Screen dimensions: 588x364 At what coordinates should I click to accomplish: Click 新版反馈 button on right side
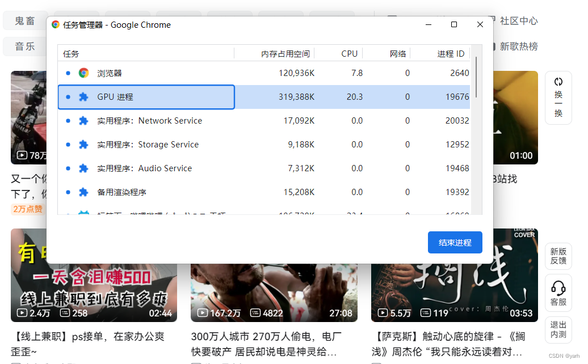coord(558,256)
